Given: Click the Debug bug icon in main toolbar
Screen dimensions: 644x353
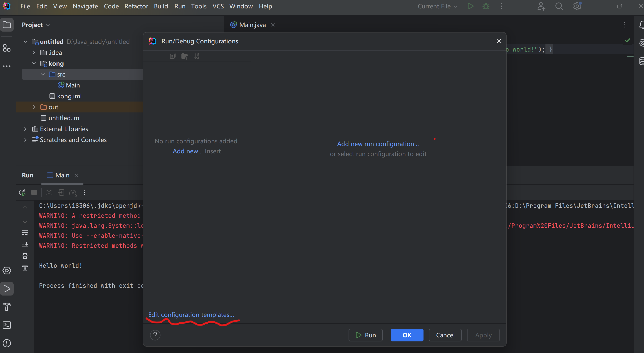Looking at the screenshot, I should point(486,6).
